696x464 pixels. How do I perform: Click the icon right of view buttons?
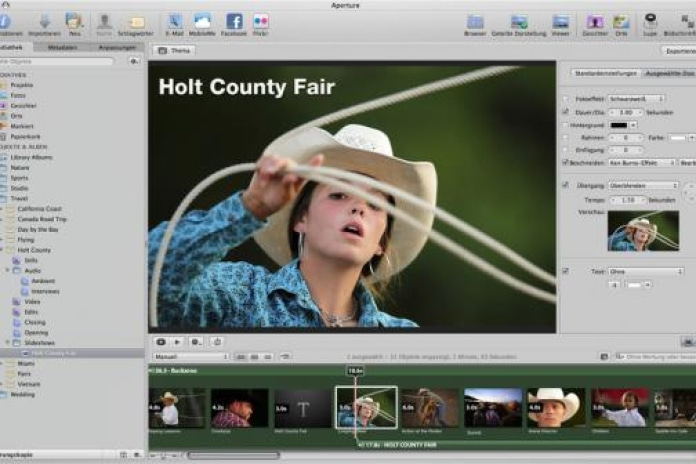click(285, 357)
